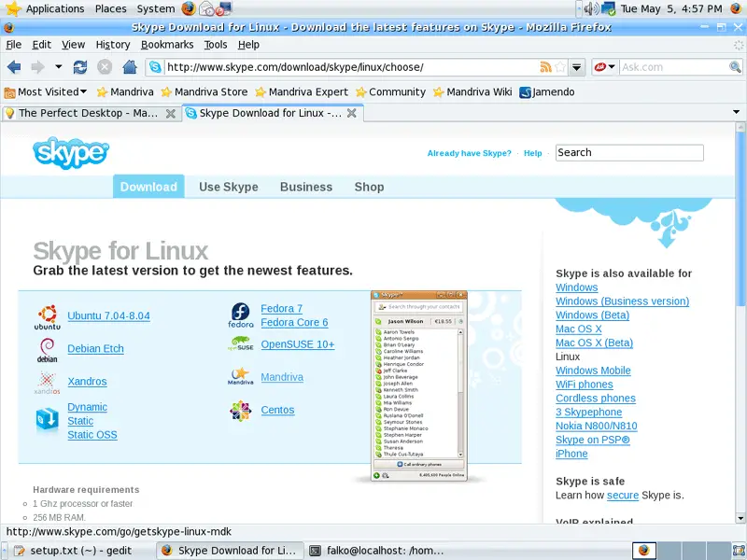Expand the address bar URL dropdown
The width and height of the screenshot is (747, 560).
(x=576, y=67)
